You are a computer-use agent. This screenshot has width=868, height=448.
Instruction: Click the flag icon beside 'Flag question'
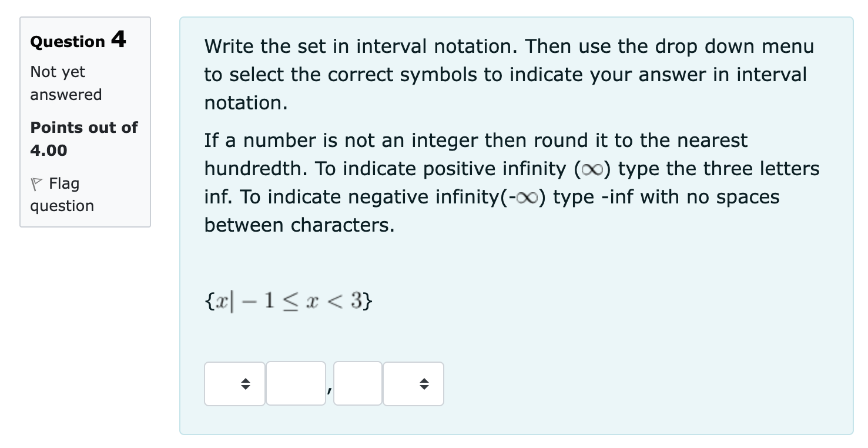pos(36,183)
